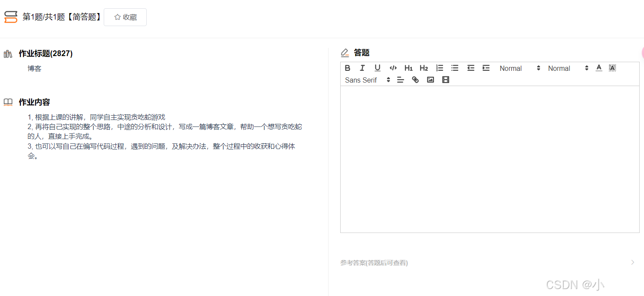Click line starting 1, 根据上课的讲解

(96, 117)
